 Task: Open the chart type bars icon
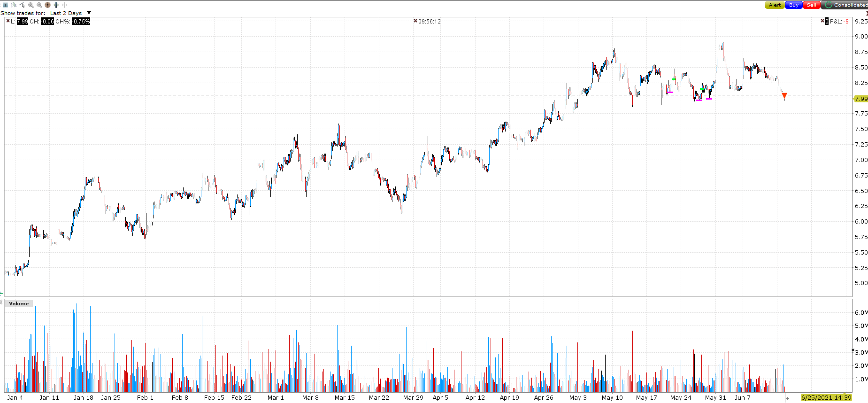(x=14, y=5)
